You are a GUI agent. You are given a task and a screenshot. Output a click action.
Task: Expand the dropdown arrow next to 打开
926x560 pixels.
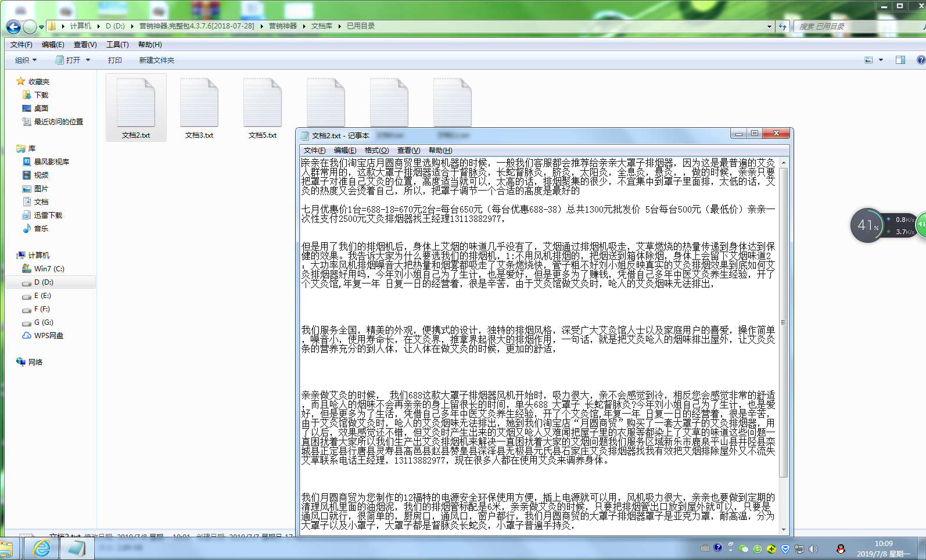pyautogui.click(x=88, y=60)
